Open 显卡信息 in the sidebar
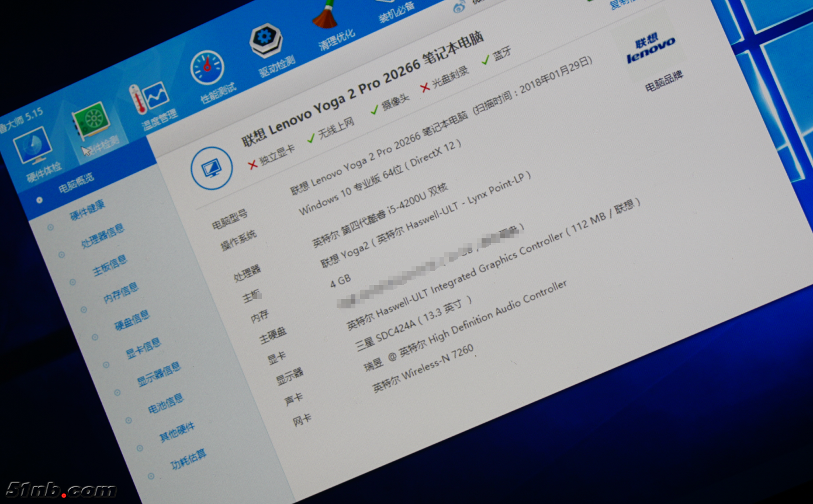The height and width of the screenshot is (504, 813). [x=143, y=348]
